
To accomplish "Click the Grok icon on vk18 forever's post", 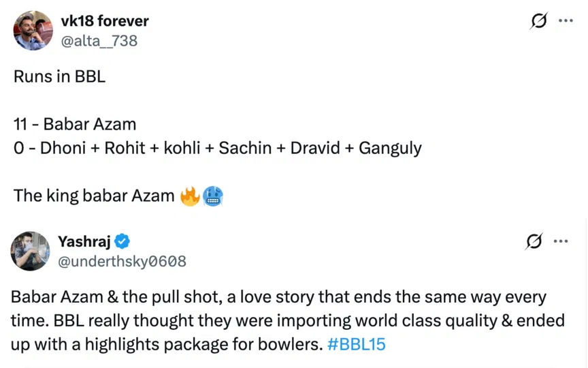I will (x=538, y=21).
